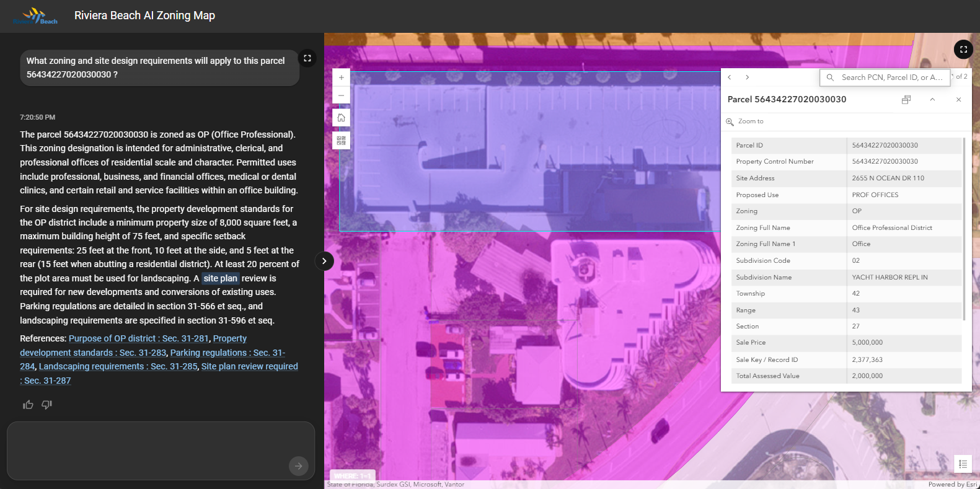Click the popup attribute table scrollbar

(x=964, y=229)
